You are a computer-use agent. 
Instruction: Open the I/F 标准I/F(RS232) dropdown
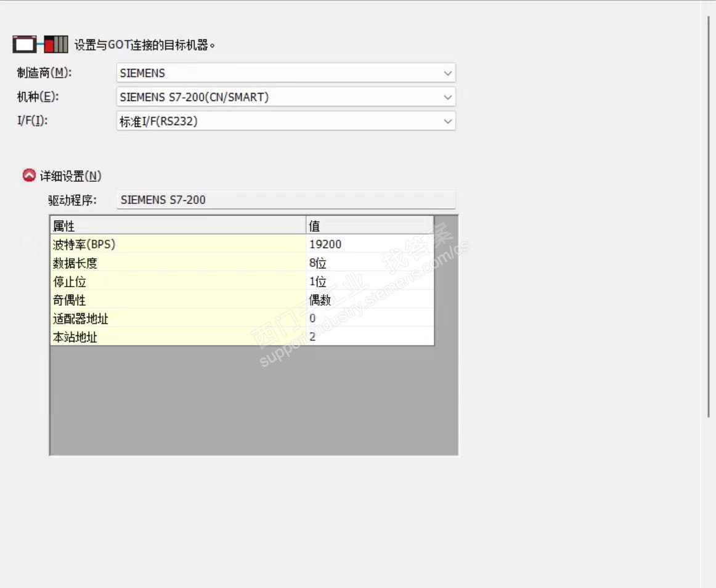[286, 121]
